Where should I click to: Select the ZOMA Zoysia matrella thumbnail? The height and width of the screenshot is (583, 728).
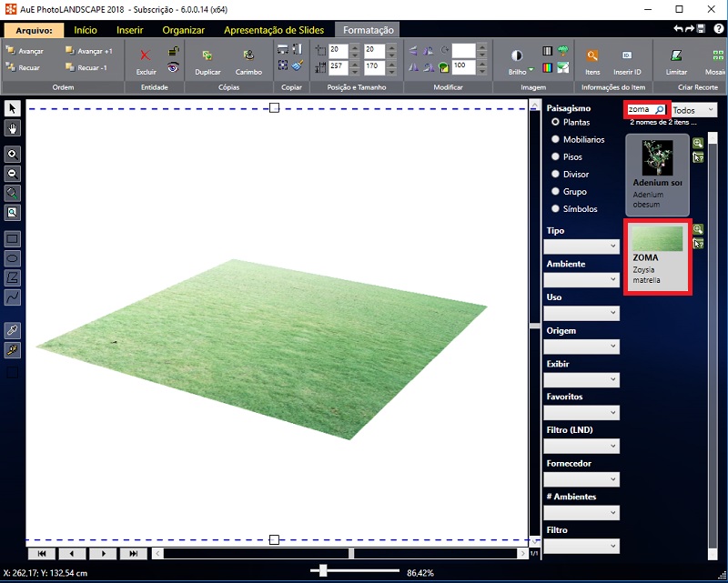click(657, 256)
